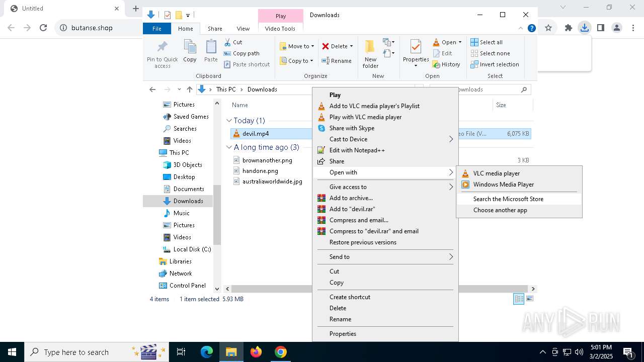Open the Move to dropdown
The width and height of the screenshot is (644, 362).
(297, 46)
